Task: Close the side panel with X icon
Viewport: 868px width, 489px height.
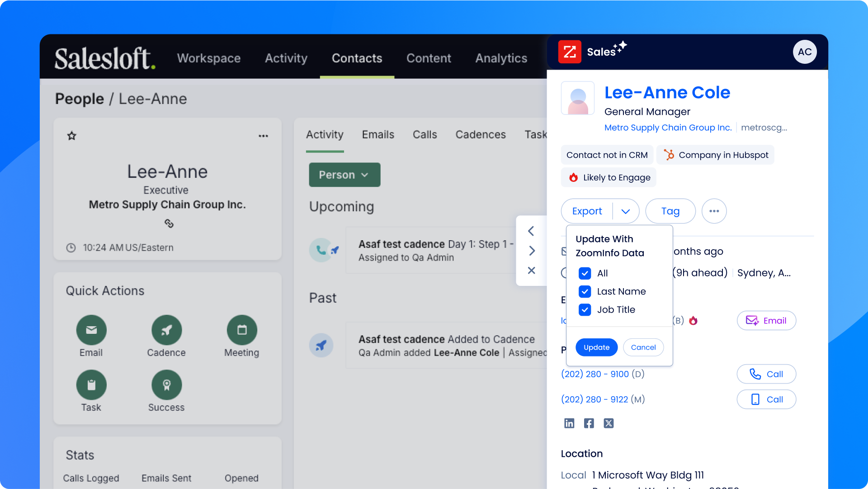Action: coord(531,271)
